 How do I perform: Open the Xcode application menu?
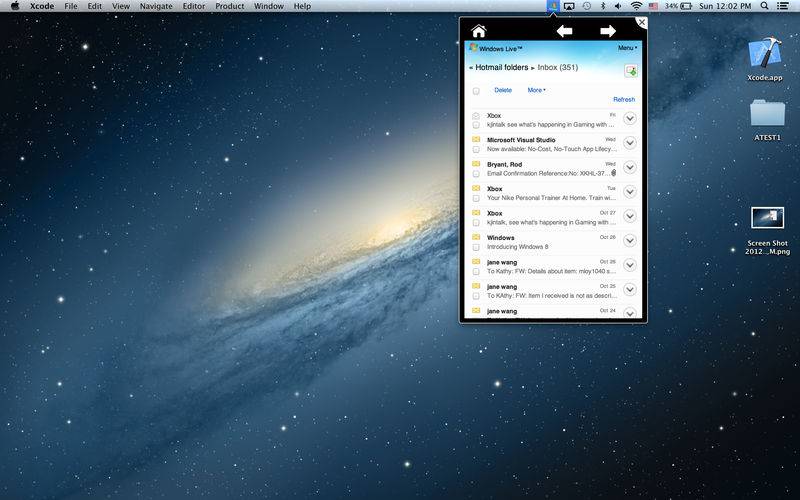42,6
